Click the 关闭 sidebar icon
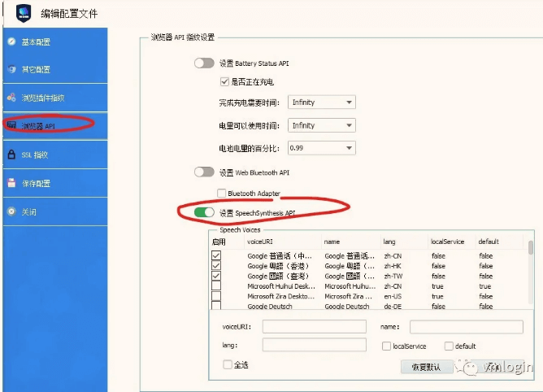543x392 pixels. coord(11,211)
